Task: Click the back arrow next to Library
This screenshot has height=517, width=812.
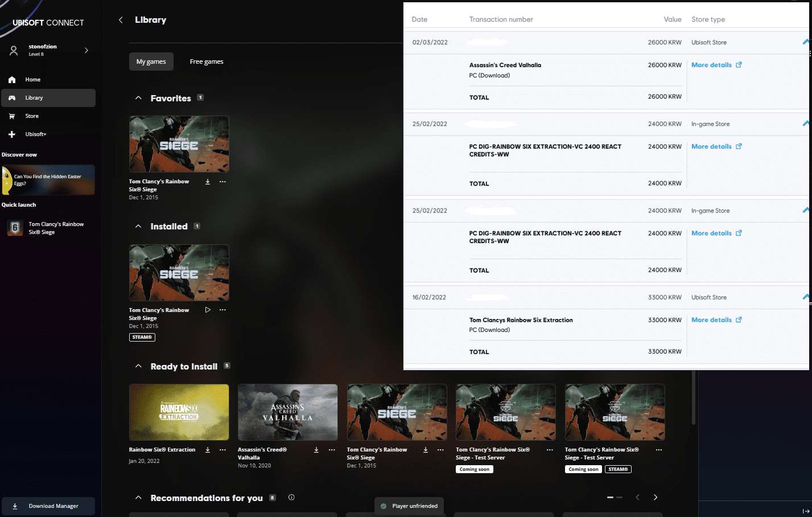Action: (x=121, y=19)
